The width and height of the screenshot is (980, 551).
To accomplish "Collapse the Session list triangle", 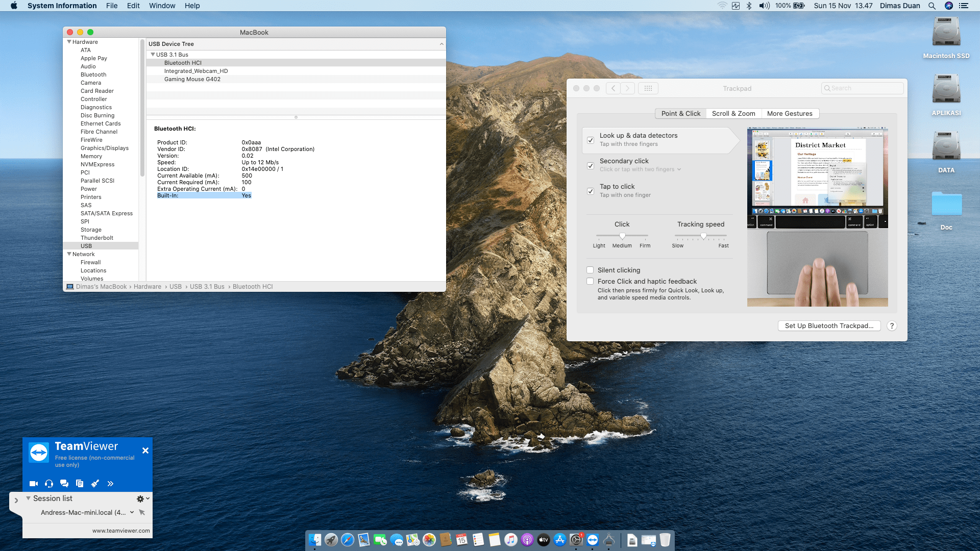I will pyautogui.click(x=28, y=498).
